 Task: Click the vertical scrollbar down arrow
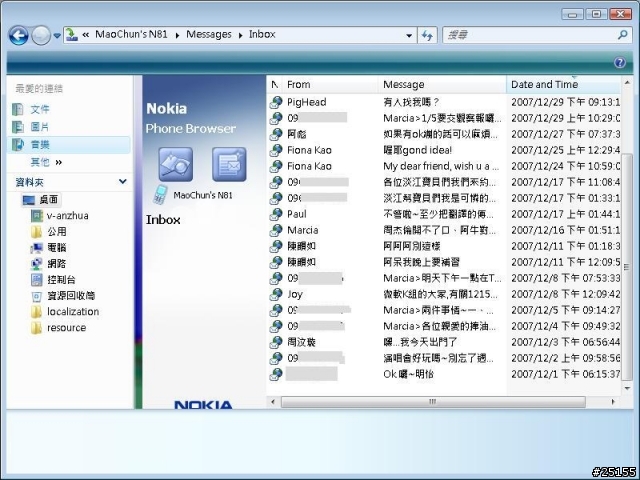627,388
